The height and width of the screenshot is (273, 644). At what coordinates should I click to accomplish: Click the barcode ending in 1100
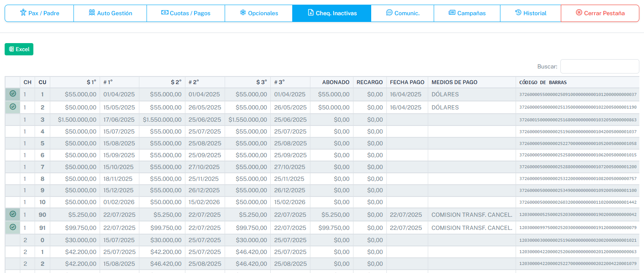[578, 191]
